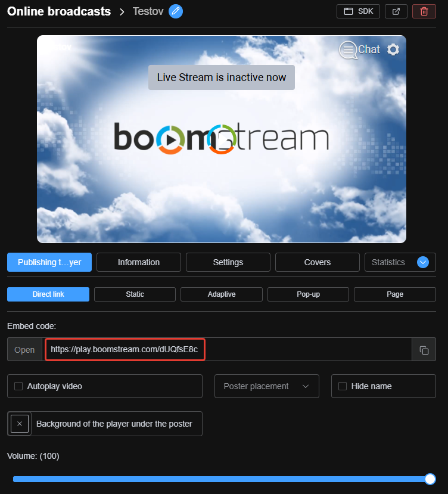
Task: Delete the broadcast with the trash icon
Action: click(424, 11)
